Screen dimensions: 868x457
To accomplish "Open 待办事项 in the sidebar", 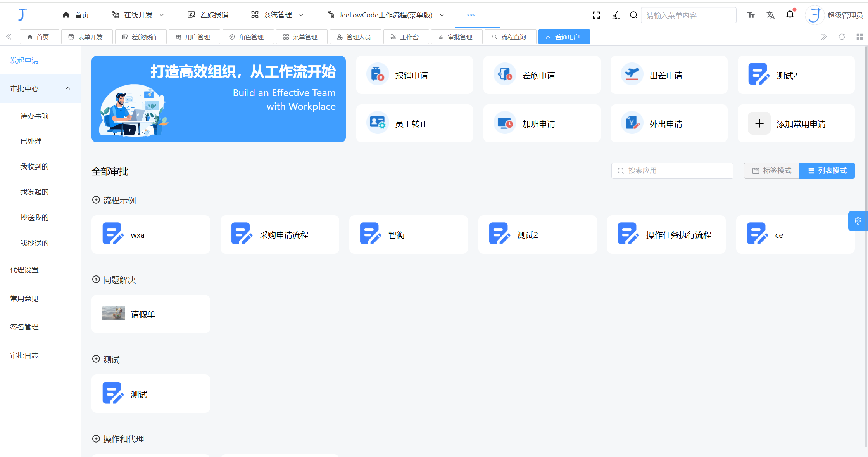I will tap(35, 115).
